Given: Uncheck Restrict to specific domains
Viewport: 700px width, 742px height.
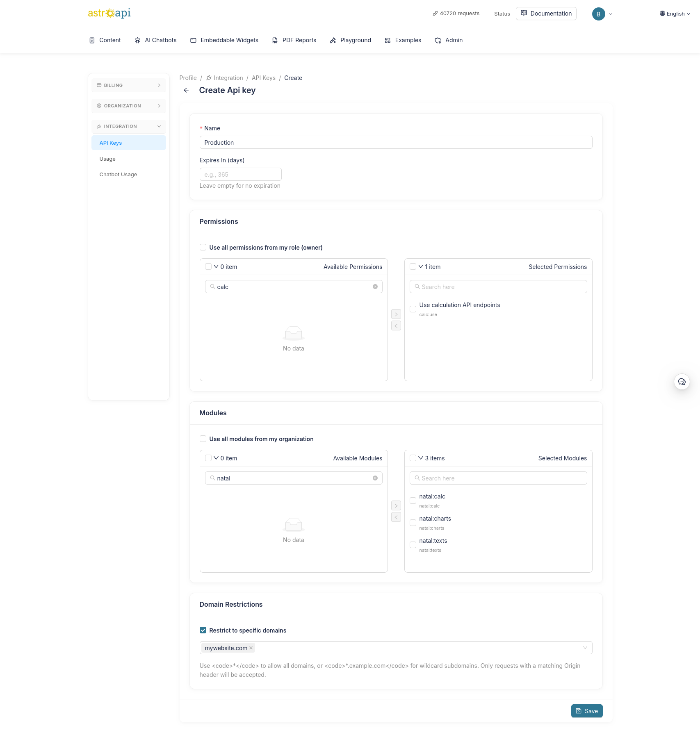Looking at the screenshot, I should [x=203, y=630].
